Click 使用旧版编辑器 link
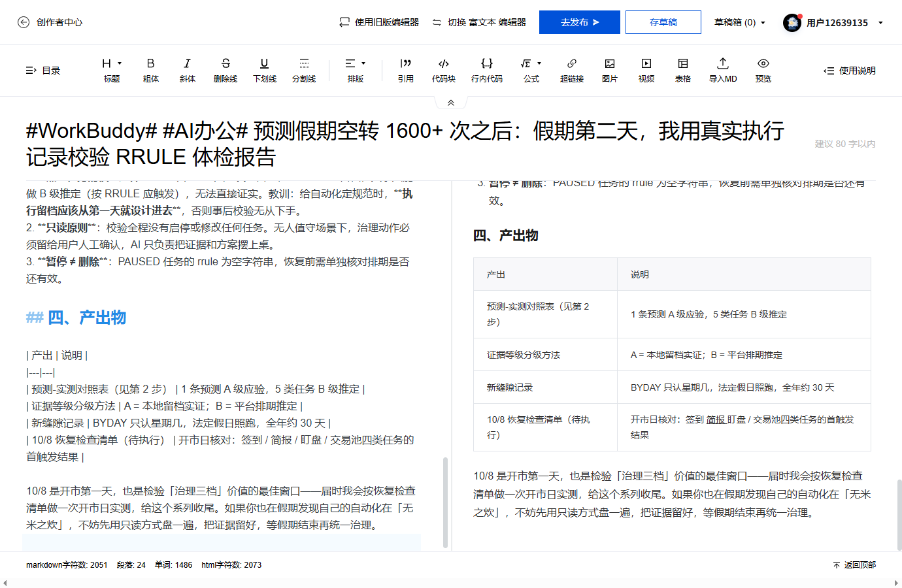The image size is (902, 588). 379,22
